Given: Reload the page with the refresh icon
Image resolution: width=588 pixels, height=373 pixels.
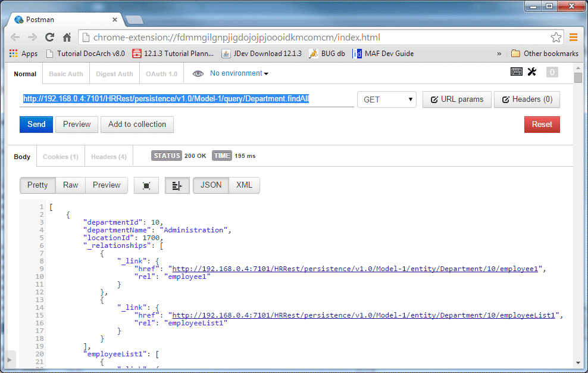Looking at the screenshot, I should (x=49, y=37).
